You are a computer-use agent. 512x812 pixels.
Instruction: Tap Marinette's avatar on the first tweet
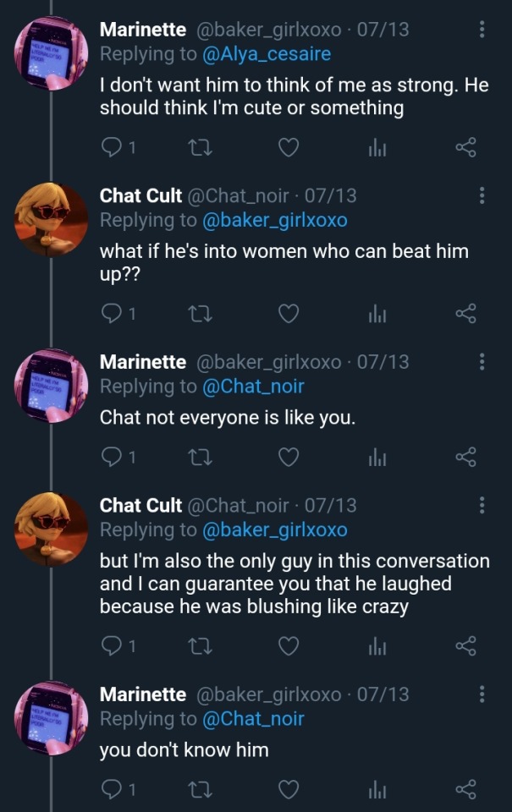[51, 52]
